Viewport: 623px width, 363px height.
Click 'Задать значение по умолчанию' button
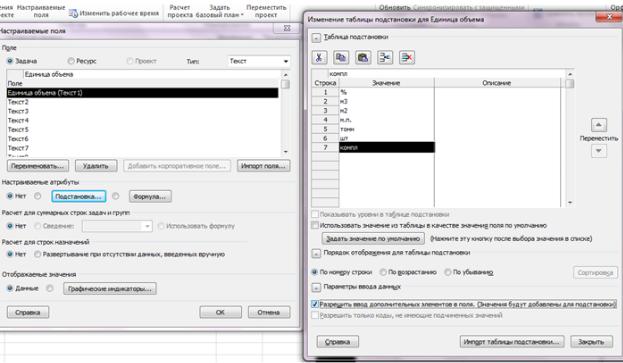pos(373,239)
